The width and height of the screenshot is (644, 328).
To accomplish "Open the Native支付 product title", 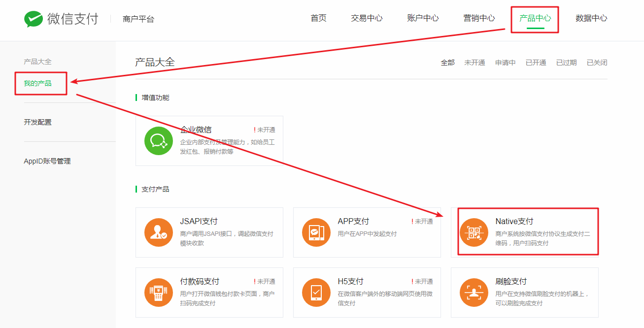I will click(x=514, y=221).
